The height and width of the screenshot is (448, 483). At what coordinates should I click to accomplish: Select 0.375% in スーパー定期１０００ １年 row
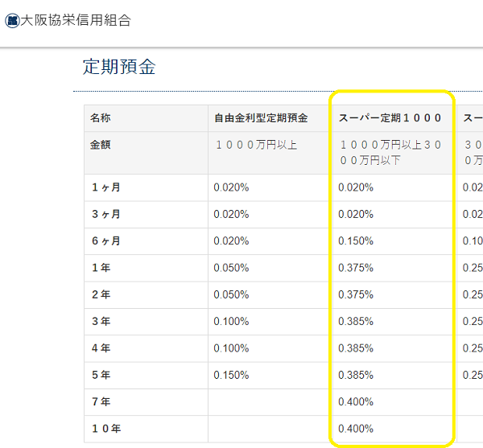coord(356,268)
